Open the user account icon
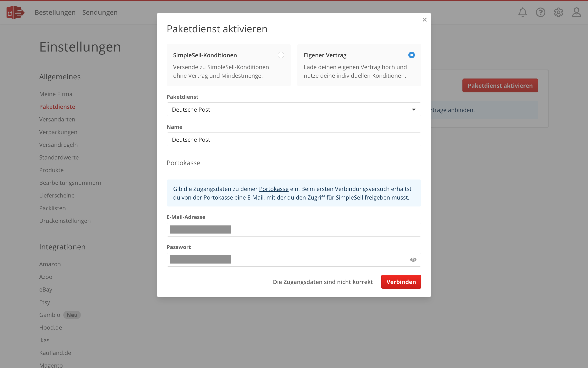 click(576, 12)
